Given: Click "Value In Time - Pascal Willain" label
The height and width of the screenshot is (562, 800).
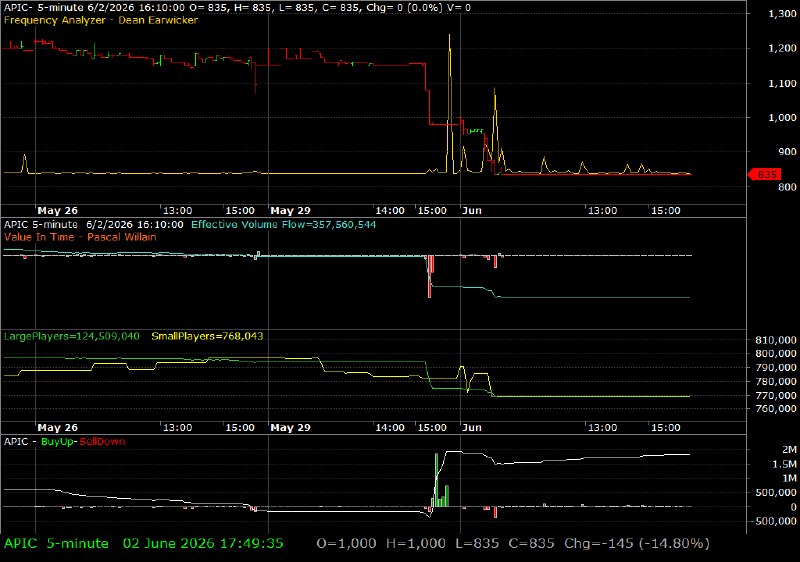Looking at the screenshot, I should tap(80, 237).
